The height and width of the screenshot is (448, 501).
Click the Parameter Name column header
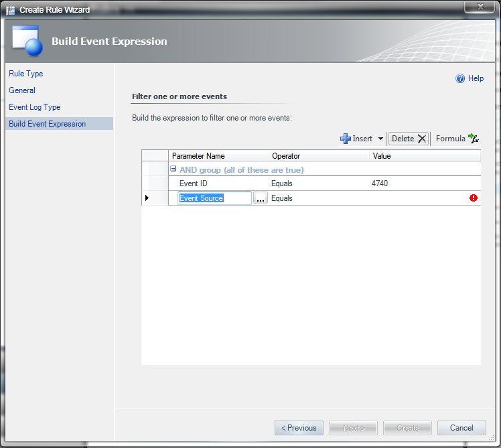click(x=199, y=156)
